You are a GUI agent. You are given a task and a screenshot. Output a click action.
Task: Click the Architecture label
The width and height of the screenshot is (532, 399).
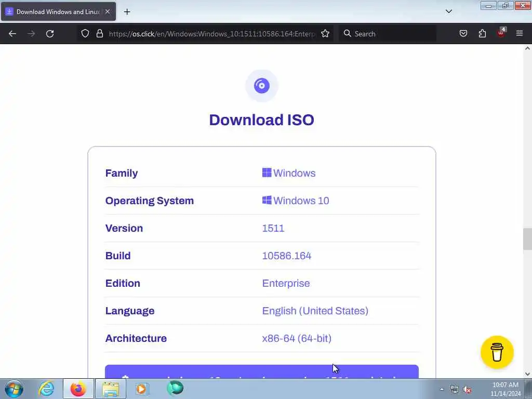coord(136,338)
